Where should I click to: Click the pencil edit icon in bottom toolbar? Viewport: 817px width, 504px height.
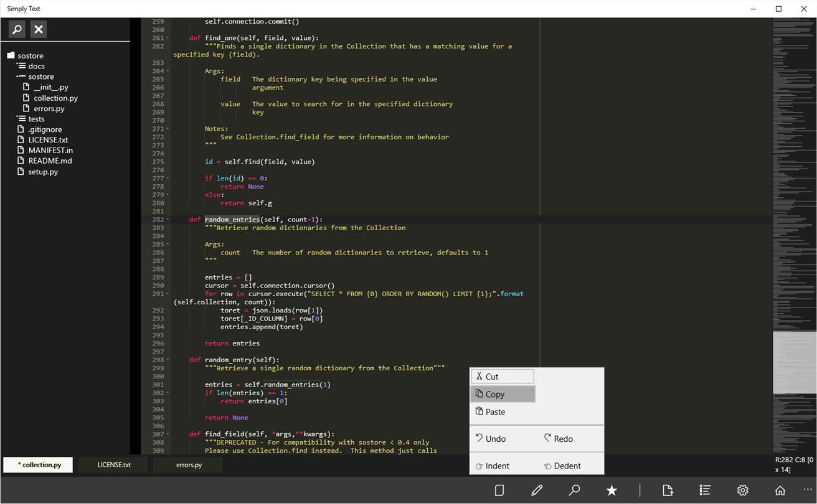click(x=537, y=490)
